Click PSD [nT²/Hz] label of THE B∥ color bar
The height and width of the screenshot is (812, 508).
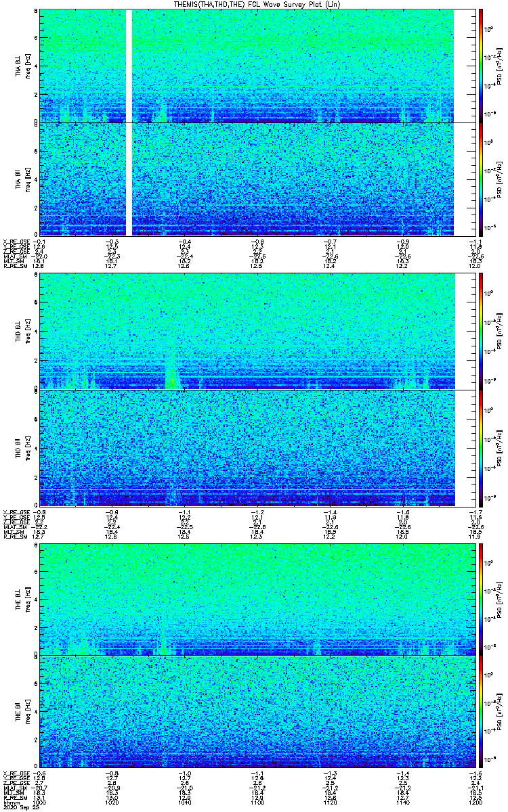click(499, 712)
